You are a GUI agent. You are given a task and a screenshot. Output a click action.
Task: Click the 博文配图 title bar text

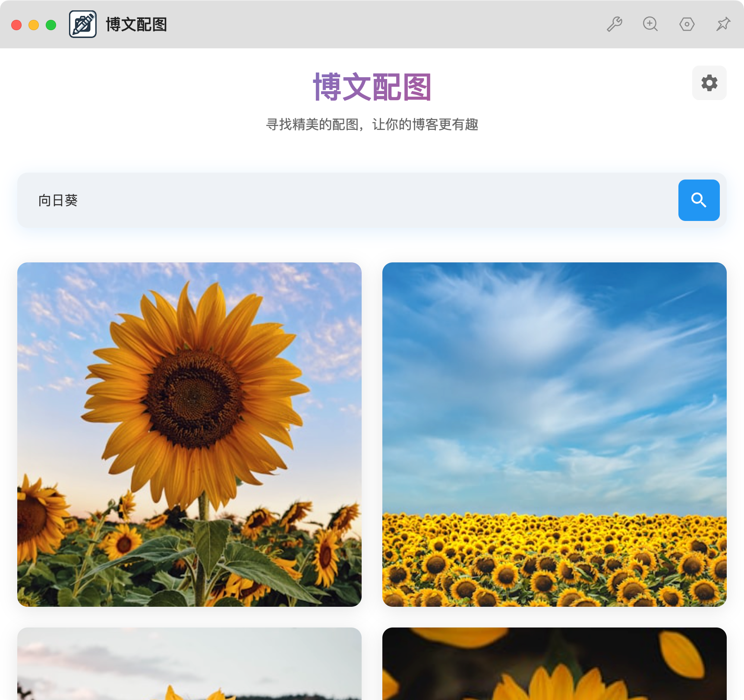coord(136,25)
